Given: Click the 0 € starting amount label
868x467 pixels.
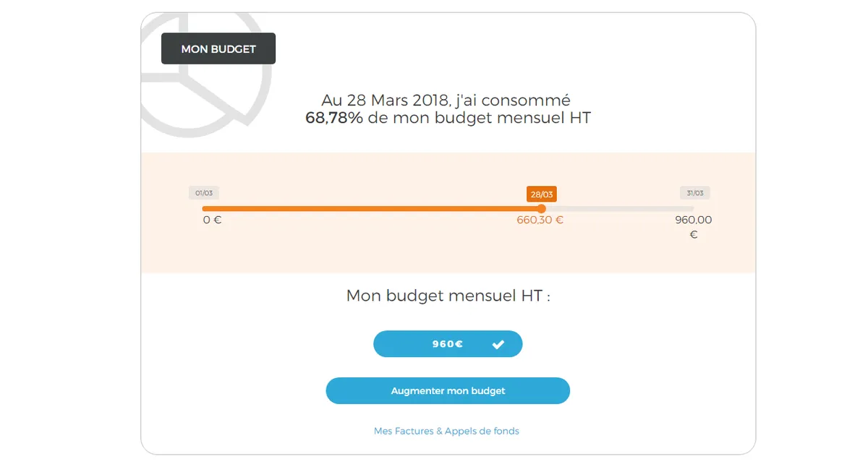Looking at the screenshot, I should 212,220.
